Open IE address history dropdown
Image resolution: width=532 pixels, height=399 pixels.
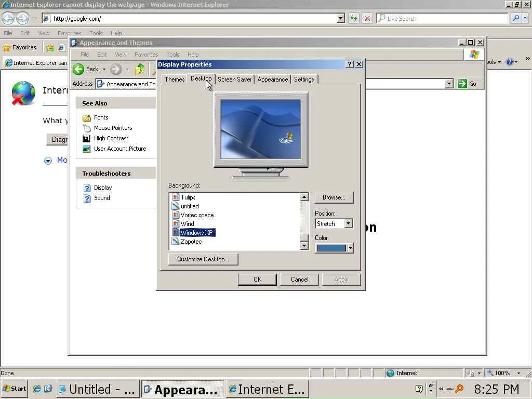[x=341, y=19]
